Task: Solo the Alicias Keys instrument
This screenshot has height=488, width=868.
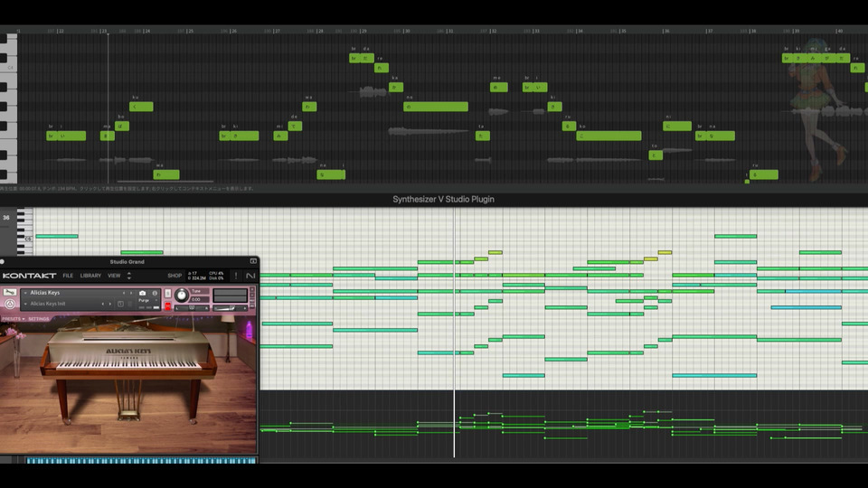Action: tap(168, 293)
